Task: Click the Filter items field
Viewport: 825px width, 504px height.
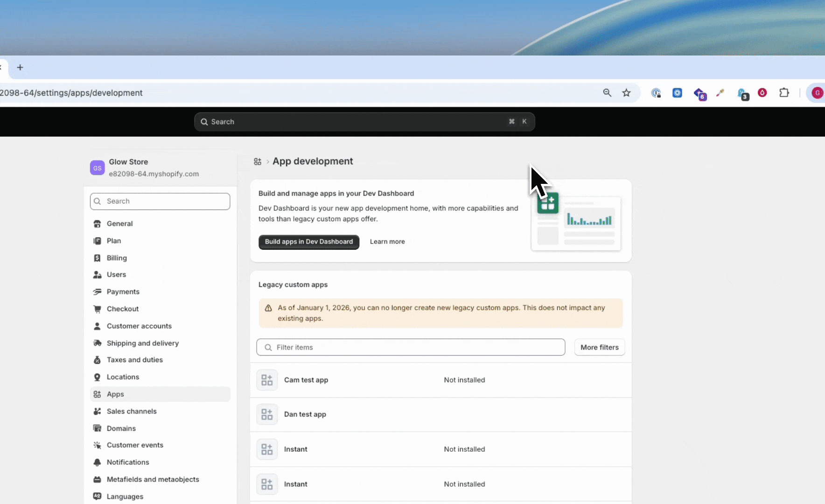Action: pyautogui.click(x=411, y=347)
